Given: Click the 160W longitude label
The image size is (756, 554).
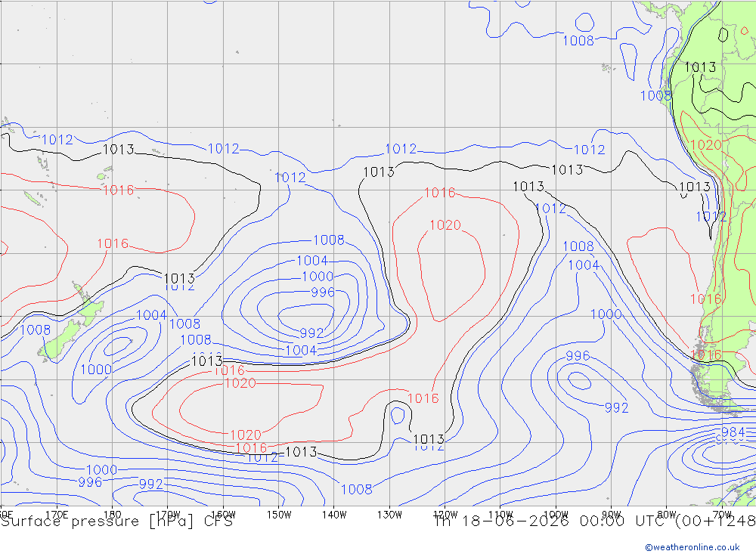Looking at the screenshot, I should (223, 515).
